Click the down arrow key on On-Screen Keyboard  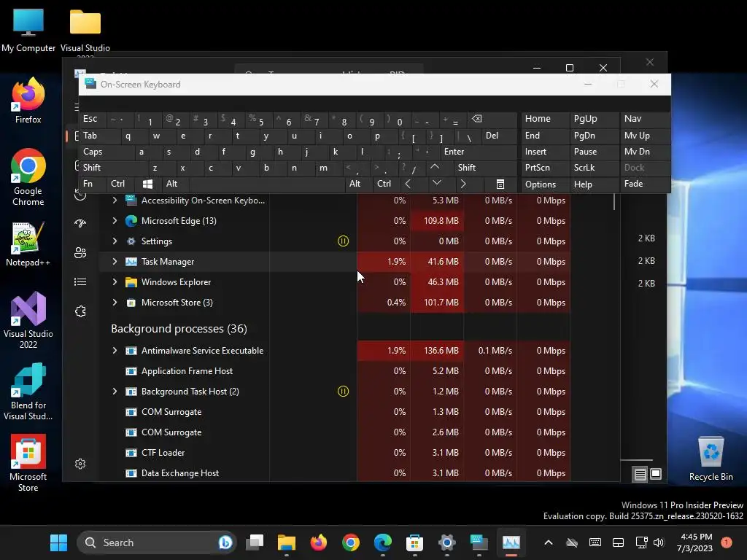(x=436, y=184)
